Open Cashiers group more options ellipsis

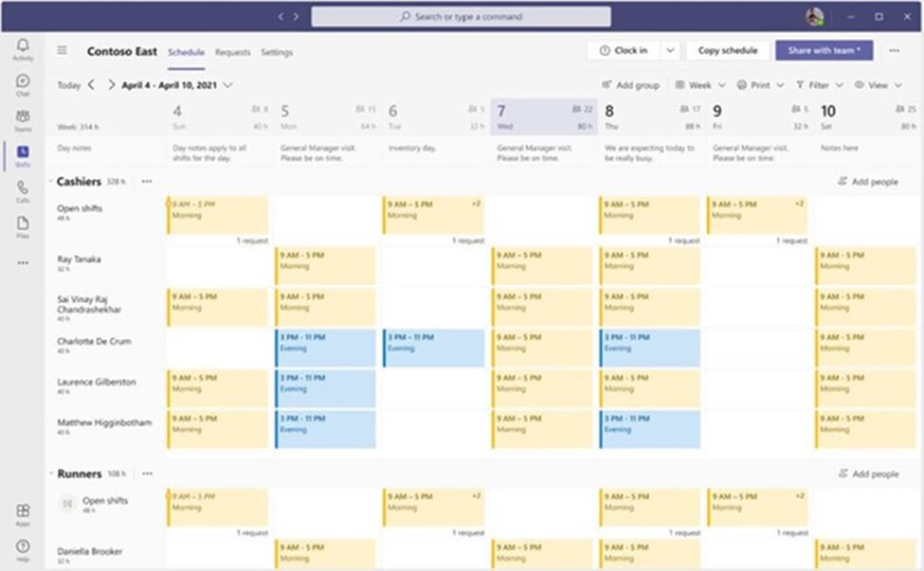(147, 181)
